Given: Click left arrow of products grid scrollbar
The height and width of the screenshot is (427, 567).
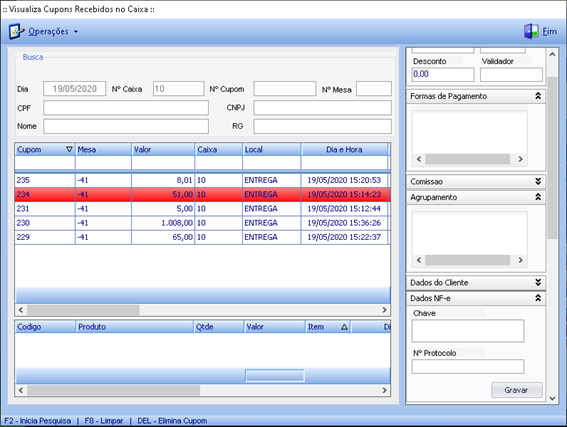Looking at the screenshot, I should point(21,390).
